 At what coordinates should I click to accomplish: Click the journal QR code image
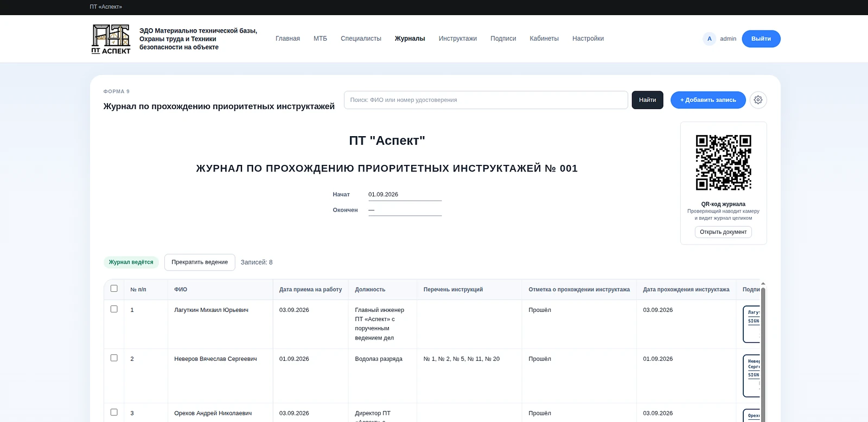(723, 162)
